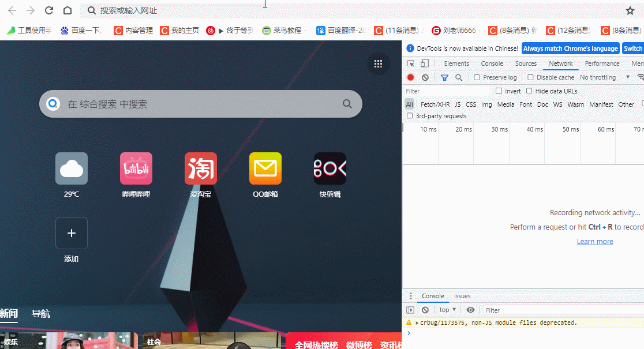Toggle the device toolbar icon
Screen dimensions: 644x349
pos(425,63)
